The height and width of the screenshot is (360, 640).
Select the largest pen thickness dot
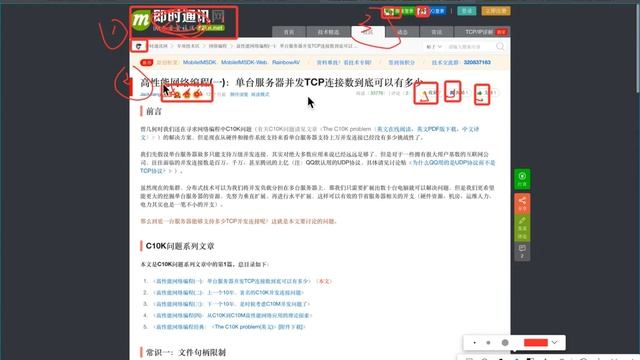(x=505, y=343)
